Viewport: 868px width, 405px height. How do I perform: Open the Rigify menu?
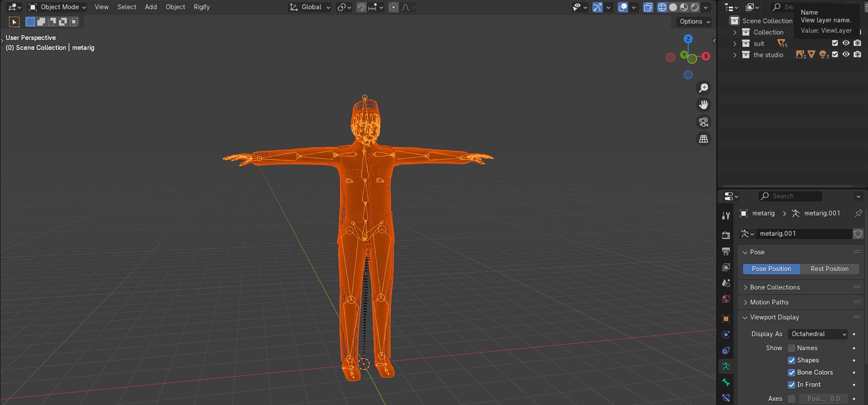coord(202,7)
